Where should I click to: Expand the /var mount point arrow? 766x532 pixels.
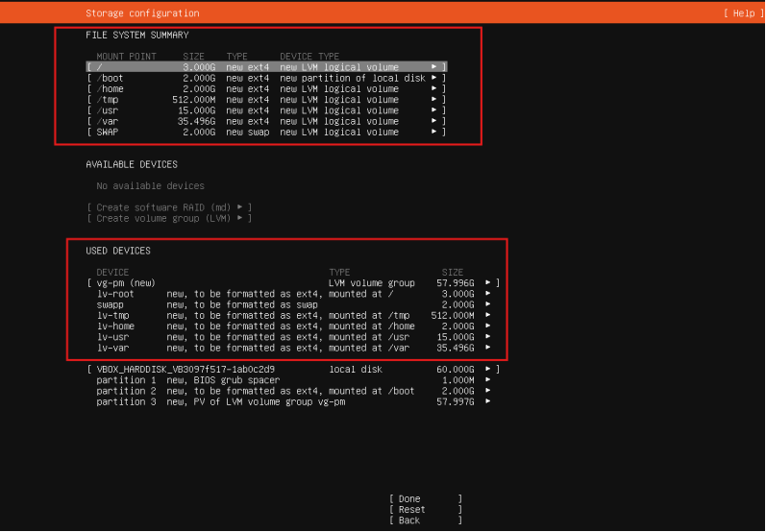tap(434, 121)
